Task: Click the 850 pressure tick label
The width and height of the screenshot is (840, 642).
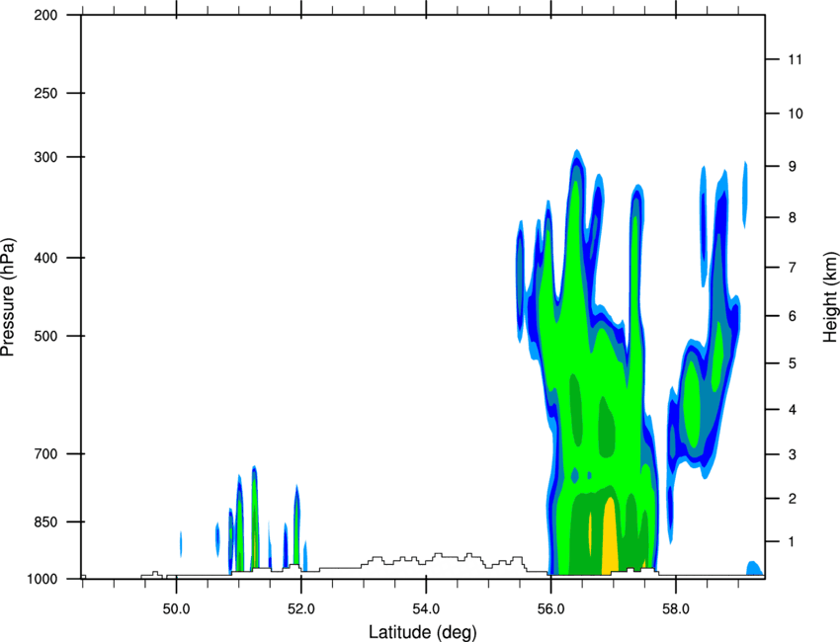Action: [x=46, y=522]
